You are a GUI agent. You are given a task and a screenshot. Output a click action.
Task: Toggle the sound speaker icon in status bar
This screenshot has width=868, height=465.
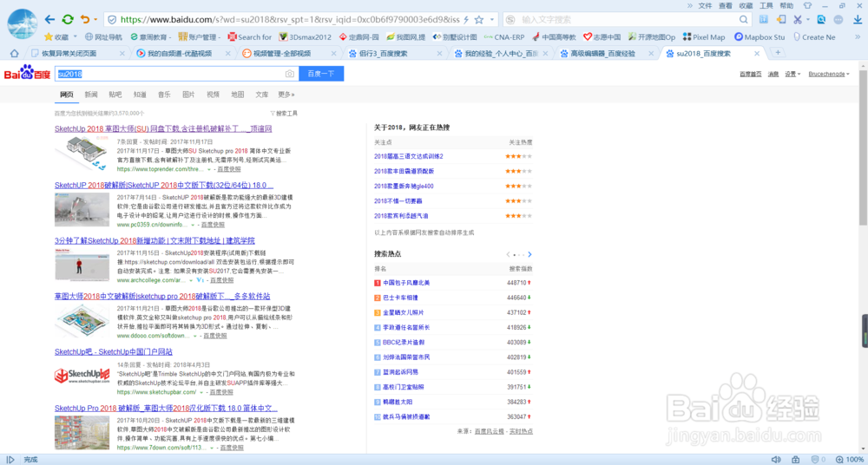point(776,460)
